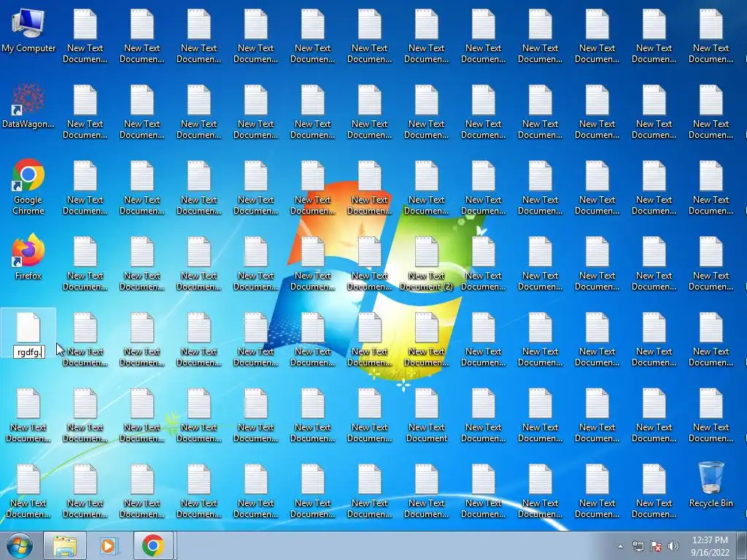This screenshot has width=747, height=560.
Task: Select text document immediately right of My Computer
Action: coord(85,36)
